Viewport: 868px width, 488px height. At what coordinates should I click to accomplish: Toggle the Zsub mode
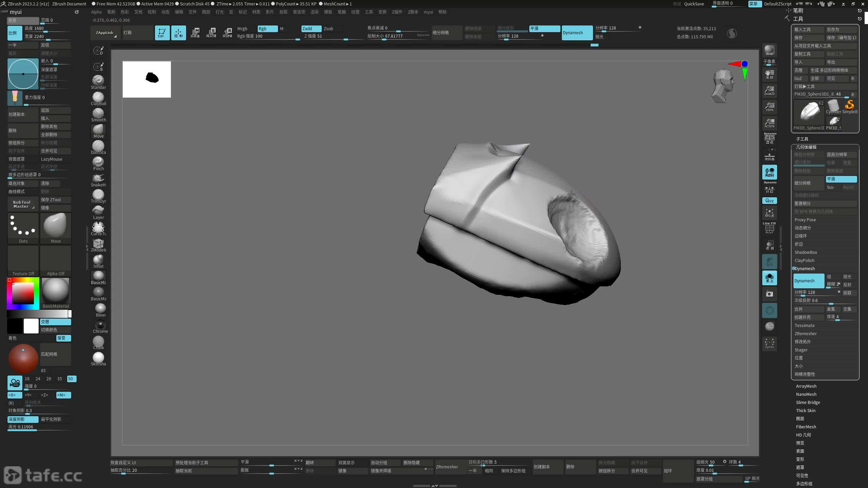pyautogui.click(x=328, y=28)
